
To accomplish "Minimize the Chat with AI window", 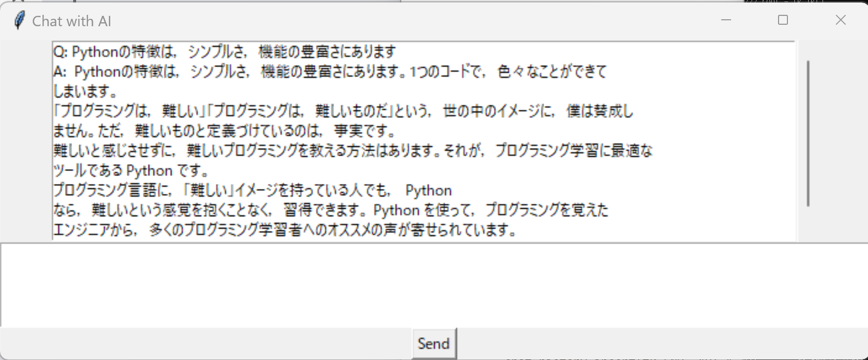I will pos(726,20).
